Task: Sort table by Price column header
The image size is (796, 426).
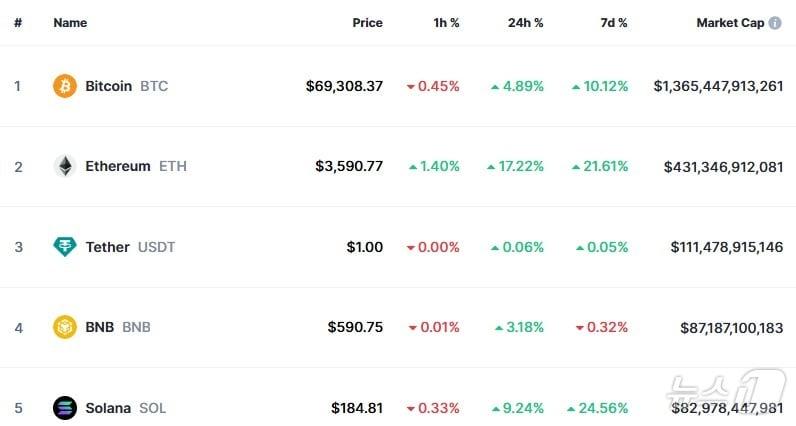Action: point(367,23)
